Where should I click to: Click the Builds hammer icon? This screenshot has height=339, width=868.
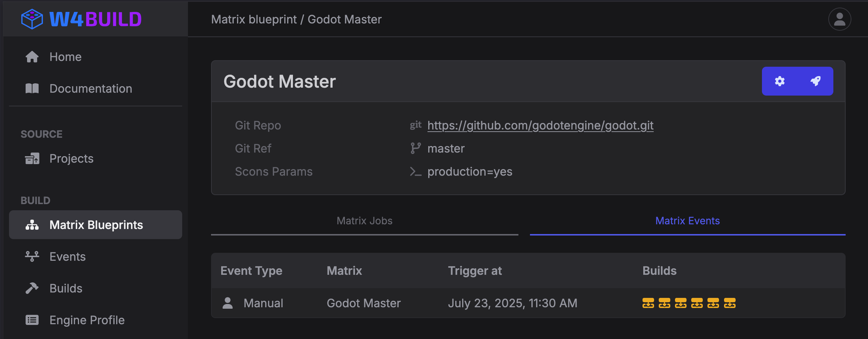click(32, 288)
